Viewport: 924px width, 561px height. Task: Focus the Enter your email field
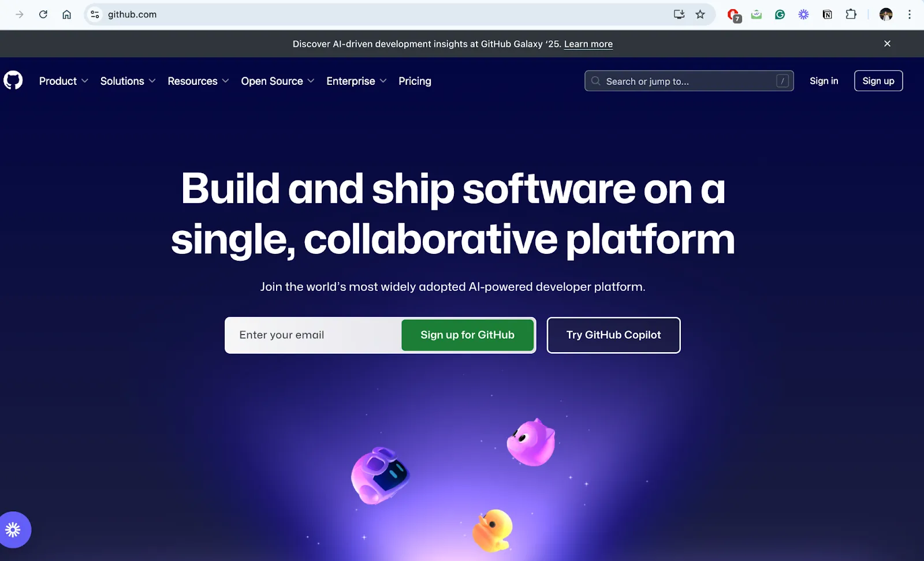point(314,335)
